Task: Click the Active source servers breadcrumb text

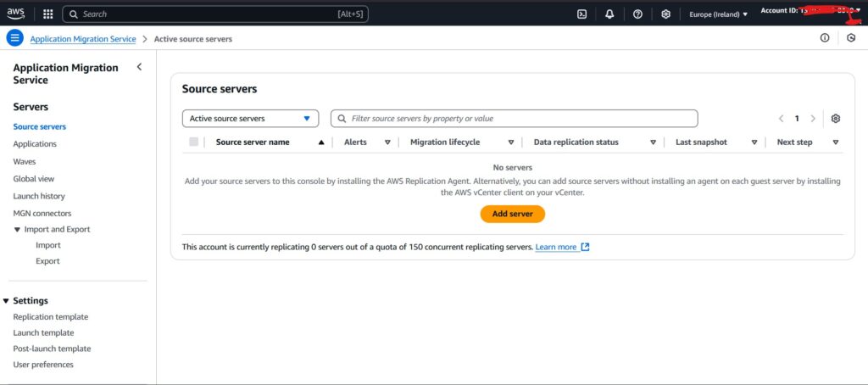Action: (x=193, y=39)
